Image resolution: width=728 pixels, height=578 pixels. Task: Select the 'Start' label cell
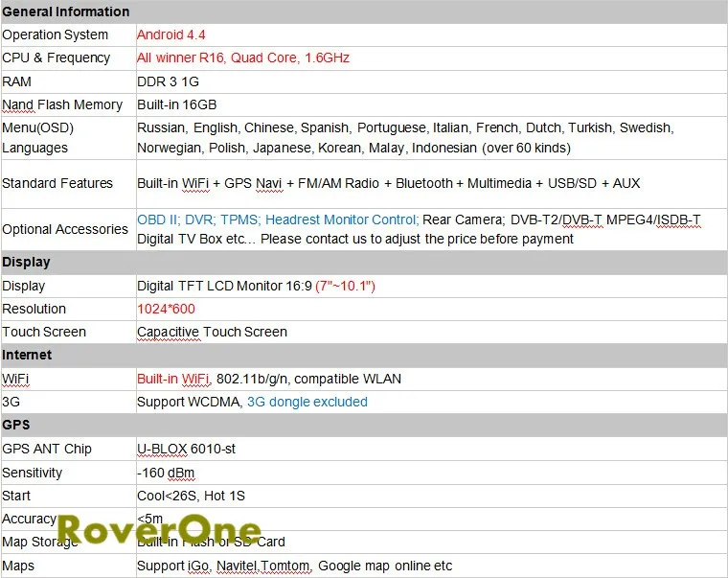point(69,496)
